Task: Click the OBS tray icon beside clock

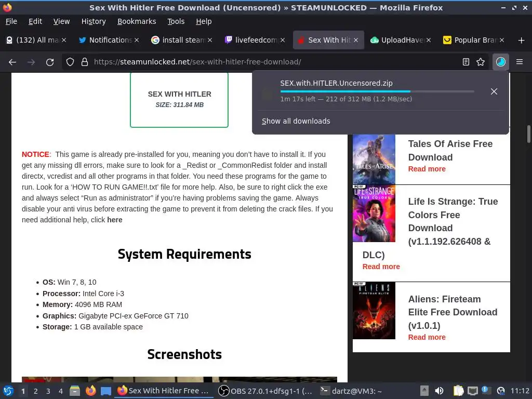Action: (501, 391)
